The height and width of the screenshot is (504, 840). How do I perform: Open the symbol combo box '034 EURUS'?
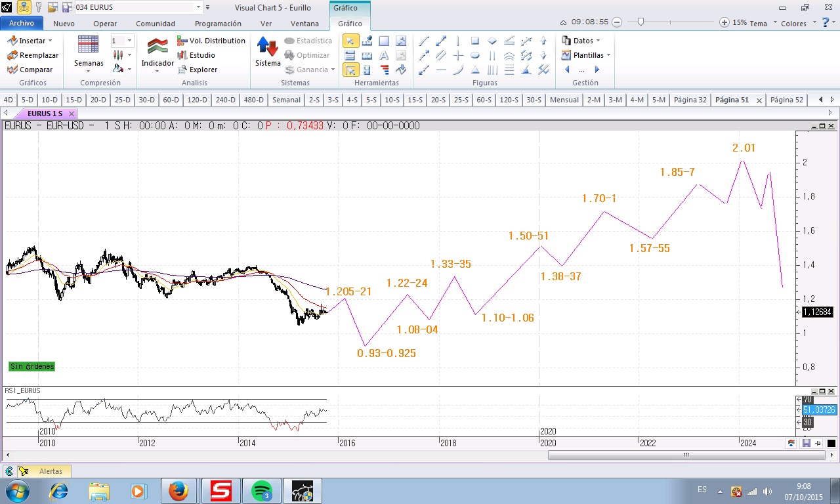click(138, 7)
